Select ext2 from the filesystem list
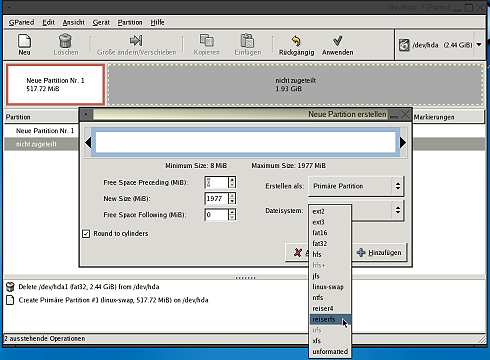Screen dimensions: 490x360 (330, 211)
